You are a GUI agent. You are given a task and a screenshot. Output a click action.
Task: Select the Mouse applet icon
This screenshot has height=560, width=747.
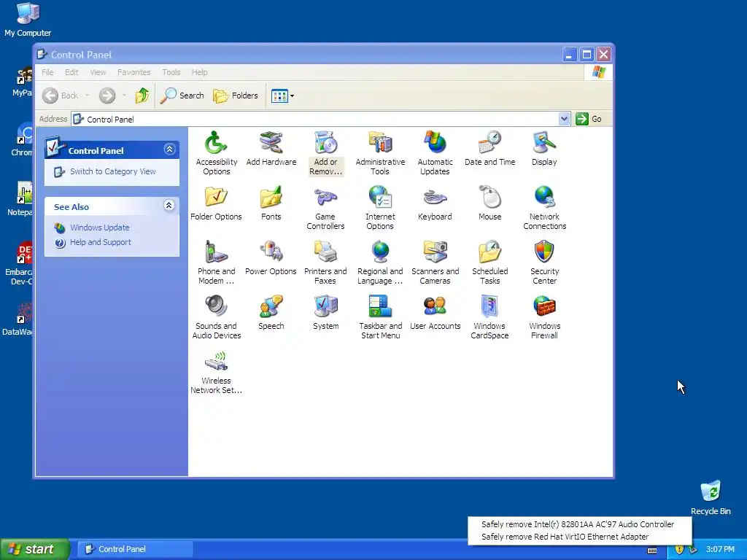[x=489, y=203]
